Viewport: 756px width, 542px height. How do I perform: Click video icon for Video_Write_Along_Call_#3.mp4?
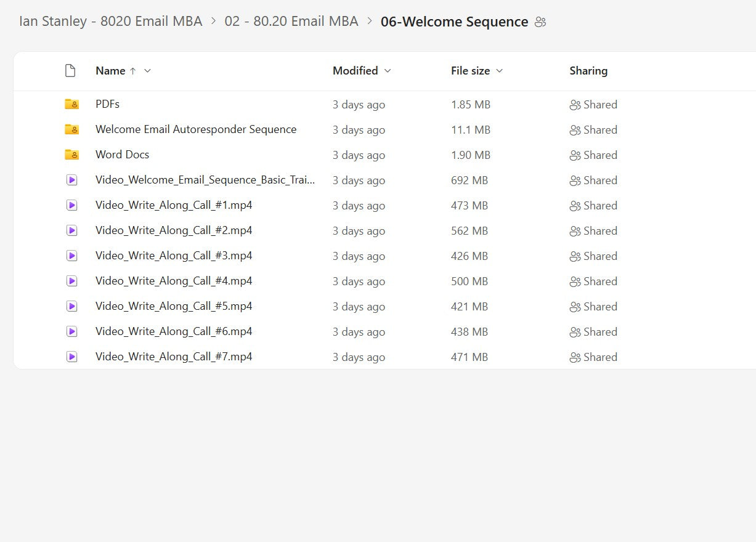pyautogui.click(x=71, y=256)
